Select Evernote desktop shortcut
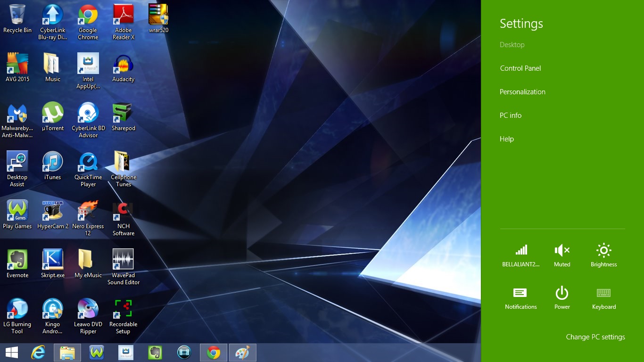 17,264
